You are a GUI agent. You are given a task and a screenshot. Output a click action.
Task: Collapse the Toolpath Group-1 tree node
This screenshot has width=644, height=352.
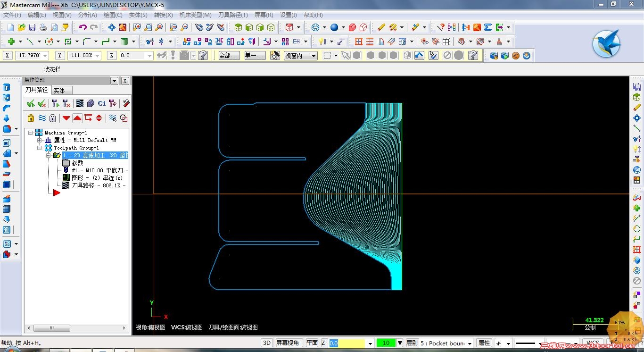[x=40, y=148]
